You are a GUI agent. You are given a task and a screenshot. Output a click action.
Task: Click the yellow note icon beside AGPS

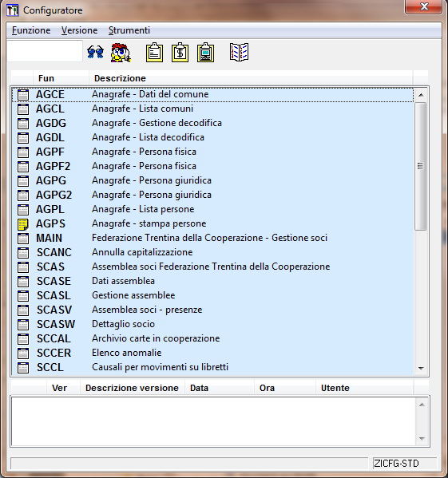click(23, 224)
